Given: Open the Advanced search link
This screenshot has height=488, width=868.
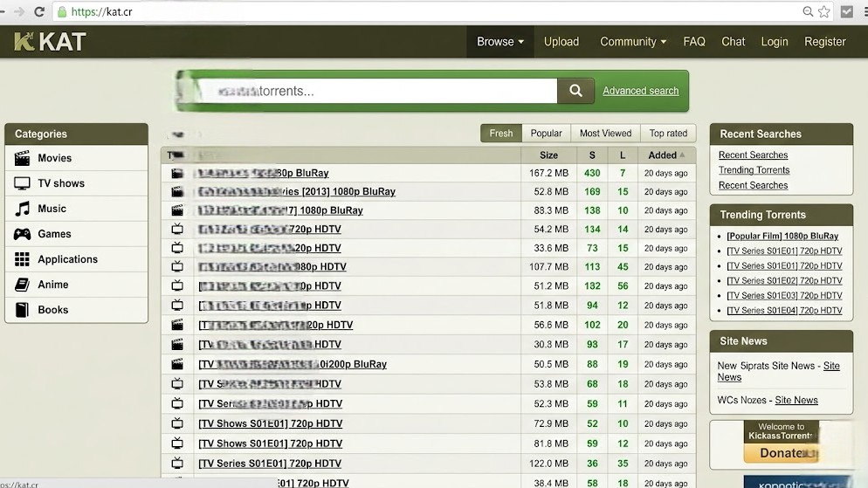Looking at the screenshot, I should click(x=640, y=91).
